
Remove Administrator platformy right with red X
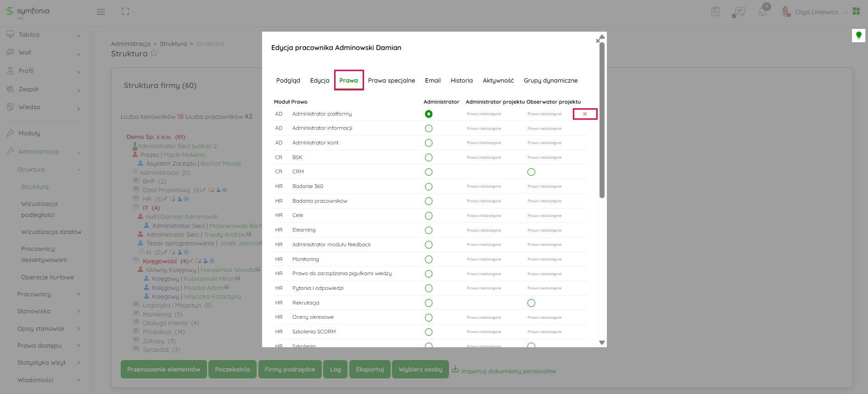tap(585, 114)
